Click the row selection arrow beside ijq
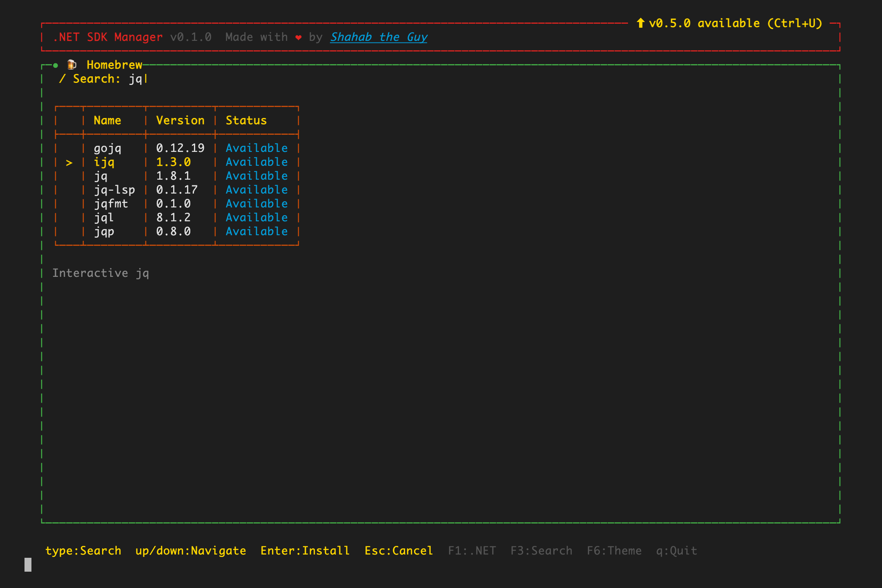This screenshot has height=588, width=882. [69, 163]
